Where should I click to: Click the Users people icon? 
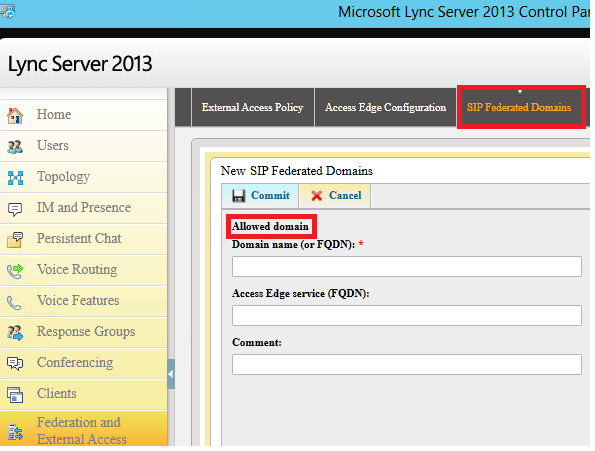click(15, 147)
